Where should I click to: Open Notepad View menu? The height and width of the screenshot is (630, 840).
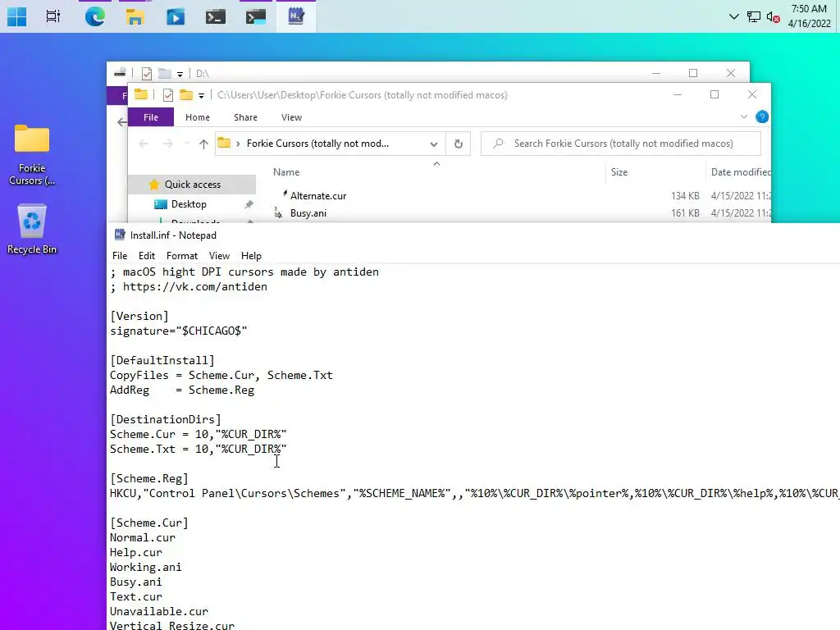click(x=219, y=256)
